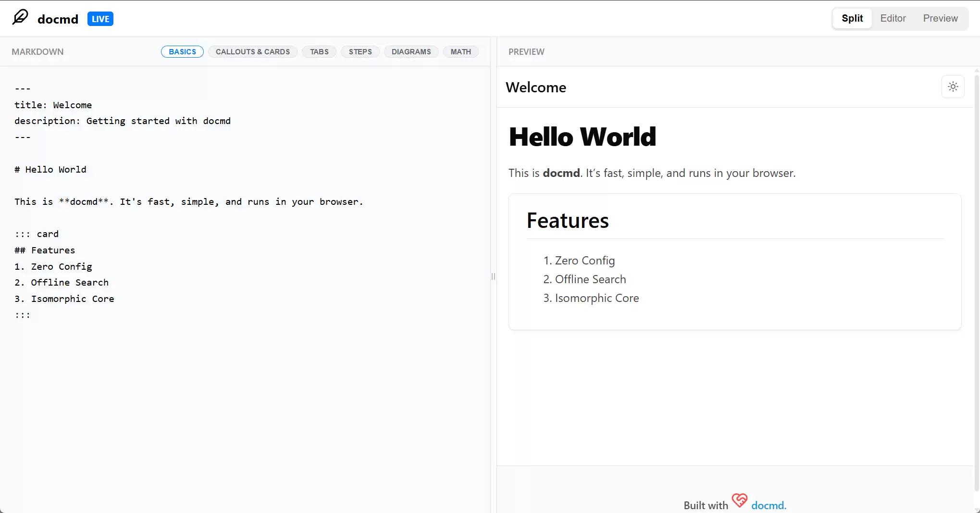This screenshot has width=980, height=513.
Task: Click the heart icon in the footer
Action: [x=739, y=500]
